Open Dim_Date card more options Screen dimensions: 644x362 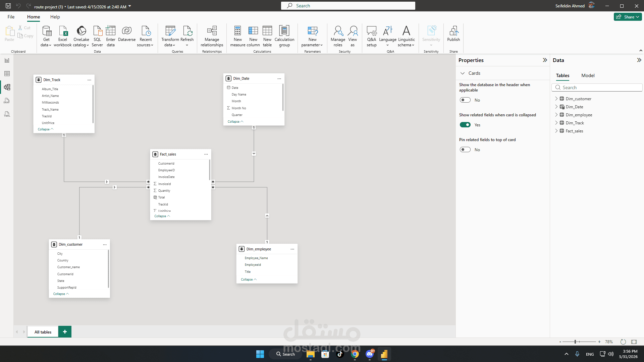click(x=279, y=78)
